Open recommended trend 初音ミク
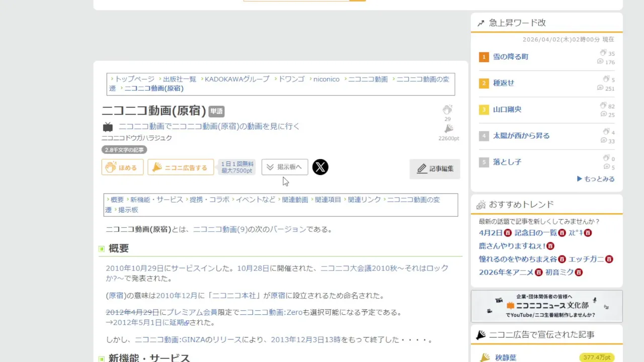Viewport: 644px width, 362px height. click(559, 272)
